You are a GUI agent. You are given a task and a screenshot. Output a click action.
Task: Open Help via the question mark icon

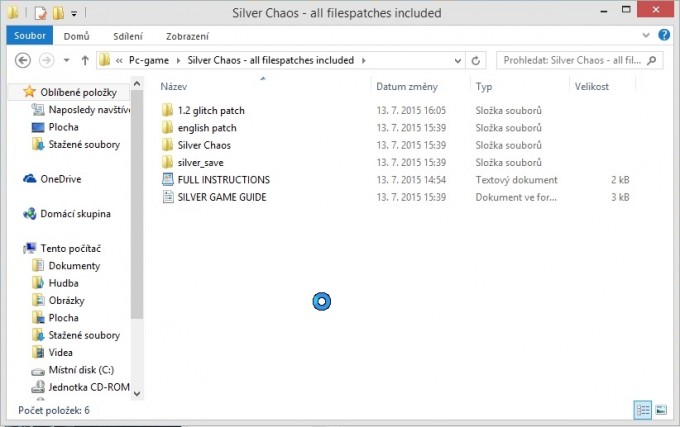(664, 35)
